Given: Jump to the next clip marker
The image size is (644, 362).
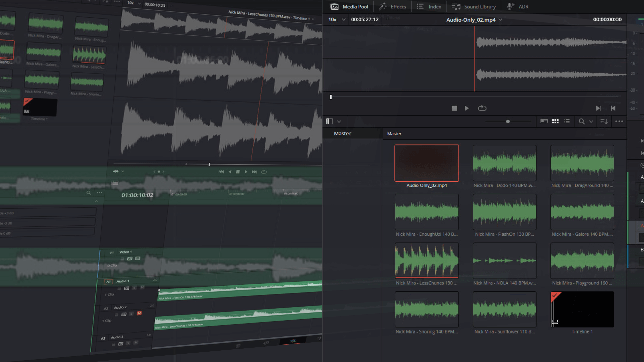Looking at the screenshot, I should click(x=598, y=108).
